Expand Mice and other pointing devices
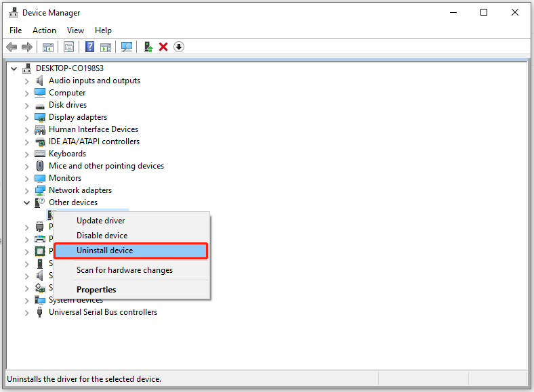The height and width of the screenshot is (392, 534). tap(26, 167)
